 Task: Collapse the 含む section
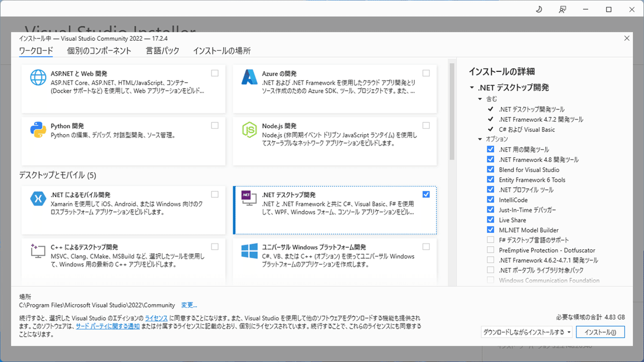(480, 99)
